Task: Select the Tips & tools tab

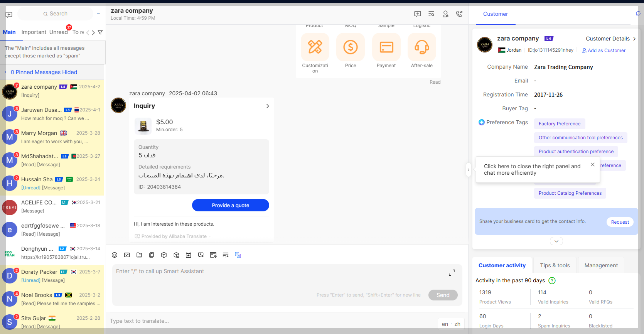Action: [555, 265]
